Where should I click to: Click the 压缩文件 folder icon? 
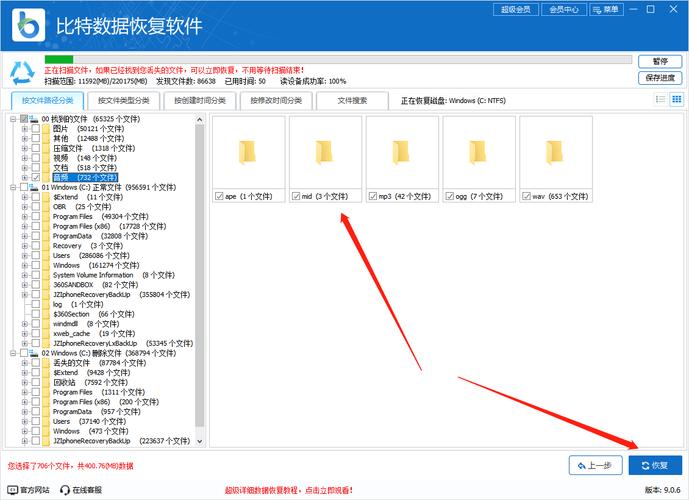pos(46,148)
